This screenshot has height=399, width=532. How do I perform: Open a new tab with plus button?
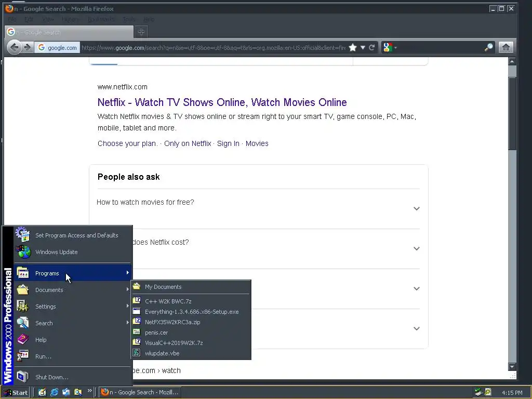tap(141, 32)
